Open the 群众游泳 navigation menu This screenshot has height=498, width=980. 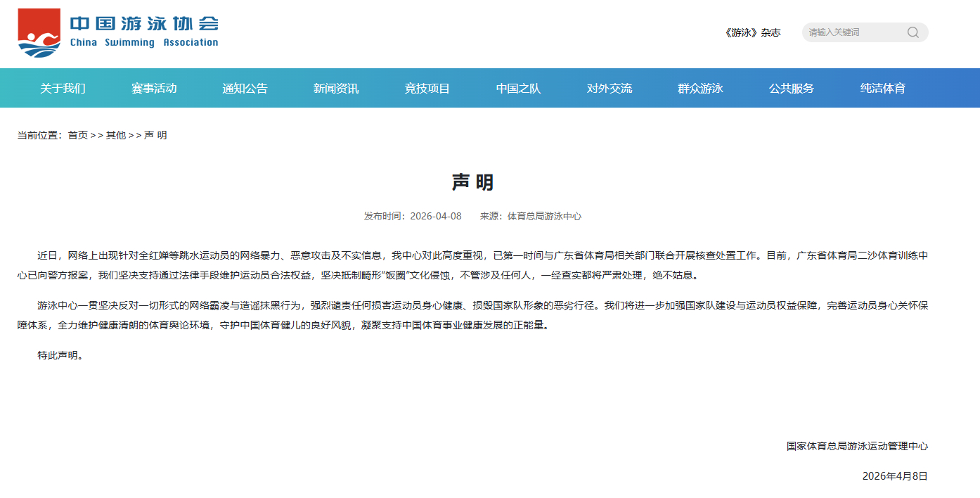(x=699, y=88)
